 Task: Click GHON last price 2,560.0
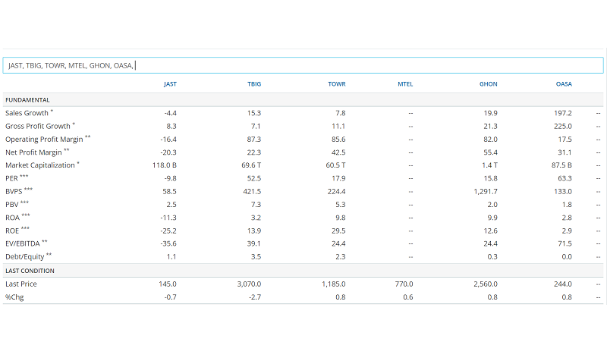point(486,284)
